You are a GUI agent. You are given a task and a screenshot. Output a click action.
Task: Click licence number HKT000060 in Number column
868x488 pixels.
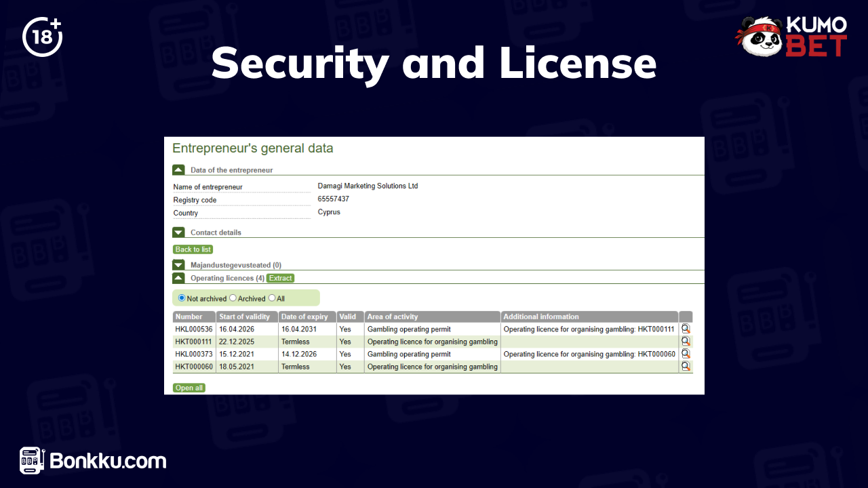coord(194,367)
